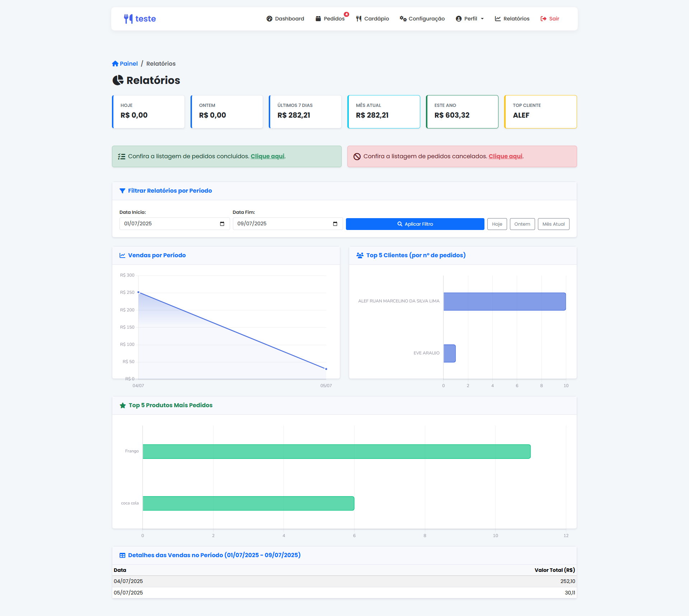
Task: Click the Configuração gears icon
Action: [x=403, y=19]
